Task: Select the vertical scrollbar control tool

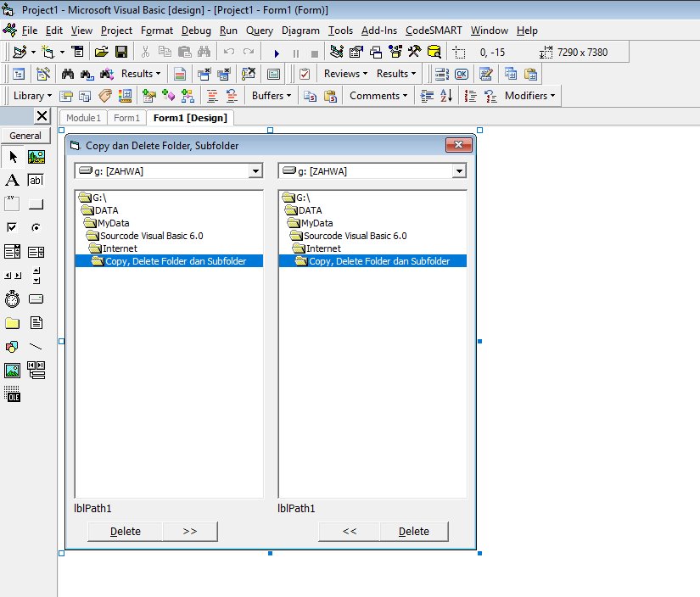Action: click(x=36, y=276)
